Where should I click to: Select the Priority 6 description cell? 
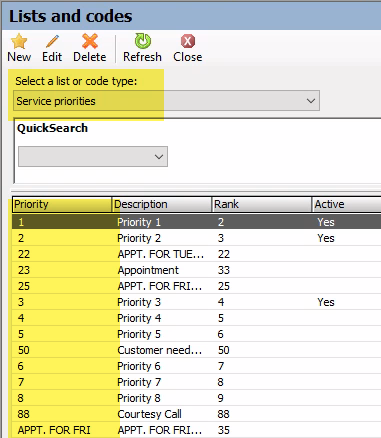tap(139, 366)
